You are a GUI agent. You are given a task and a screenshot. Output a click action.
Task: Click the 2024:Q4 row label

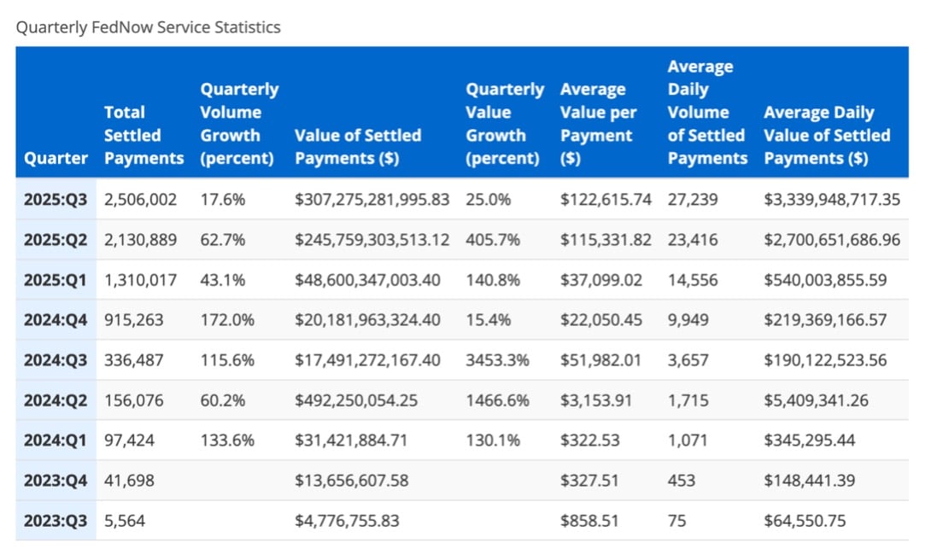pos(56,320)
